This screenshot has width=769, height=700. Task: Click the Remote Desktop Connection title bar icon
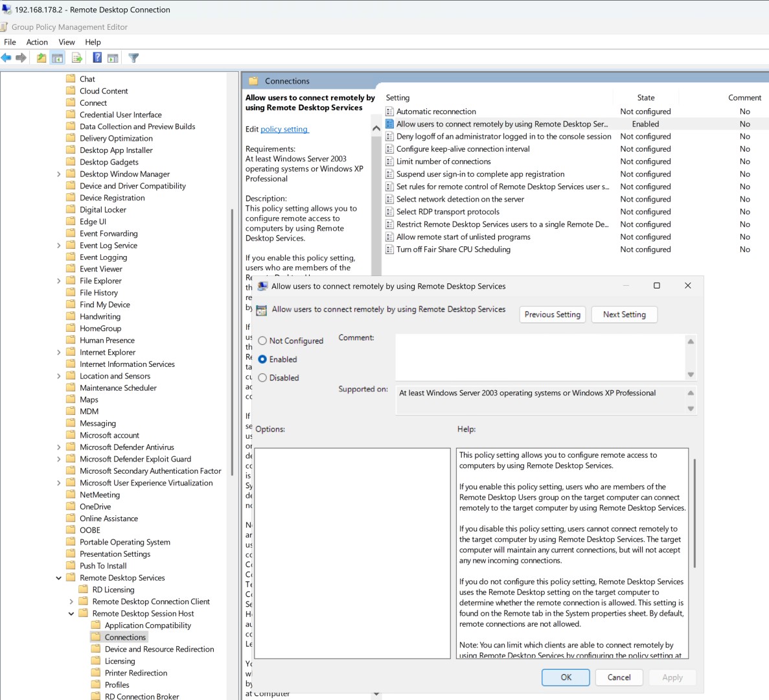[7, 9]
